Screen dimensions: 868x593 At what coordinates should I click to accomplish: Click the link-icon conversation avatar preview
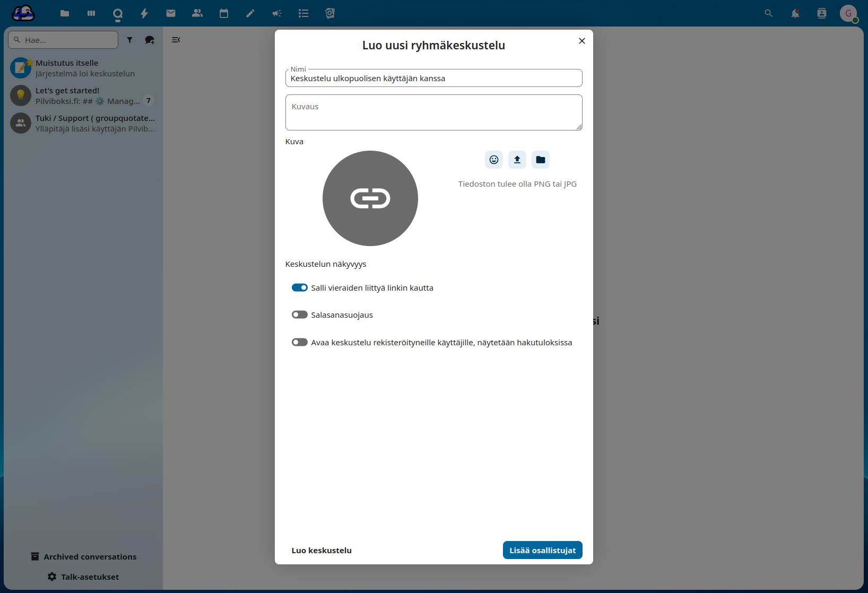pyautogui.click(x=370, y=198)
